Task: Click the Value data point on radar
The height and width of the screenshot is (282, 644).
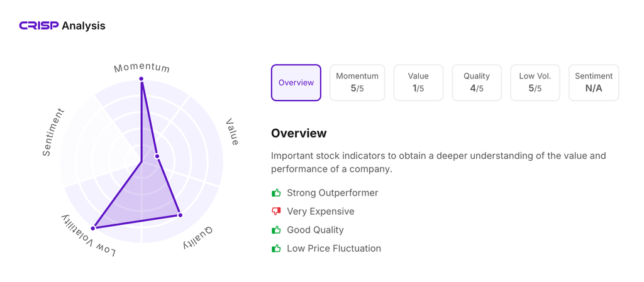Action: (x=157, y=156)
